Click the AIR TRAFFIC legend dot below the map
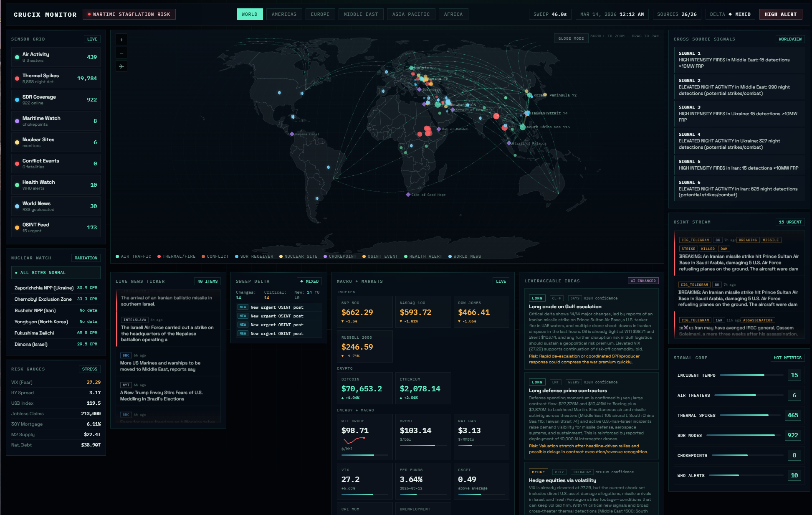This screenshot has width=812, height=515. 118,256
